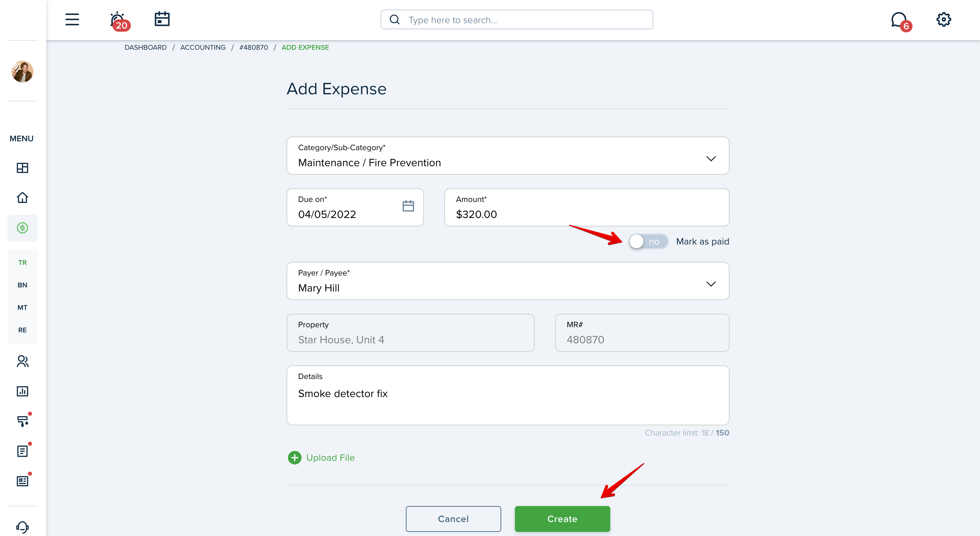Select the MT submenu item
The image size is (980, 536).
pos(22,308)
